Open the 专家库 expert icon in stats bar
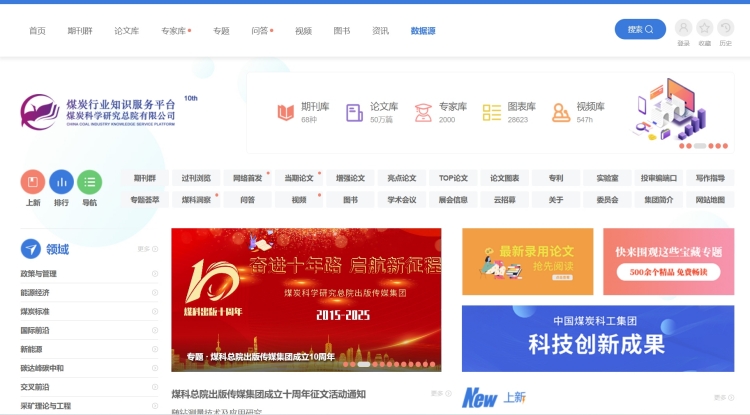 coord(423,112)
